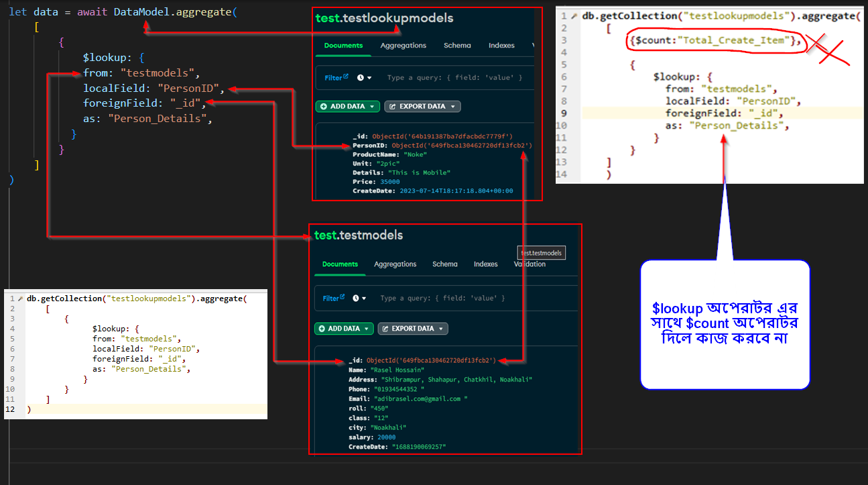The image size is (868, 485).
Task: Focus the query input field in testlookupmodels panel
Action: pos(456,78)
